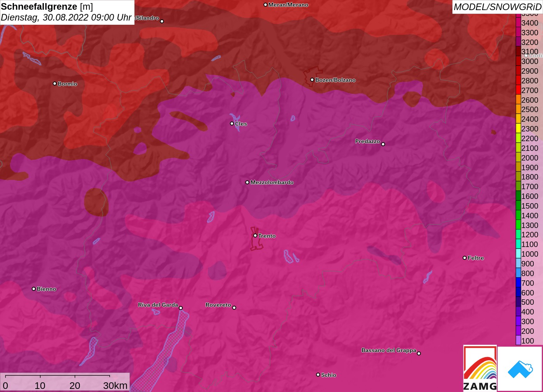Click the 700 blue legend swatch
Viewport: 543px width, 392px height.
[x=518, y=283]
